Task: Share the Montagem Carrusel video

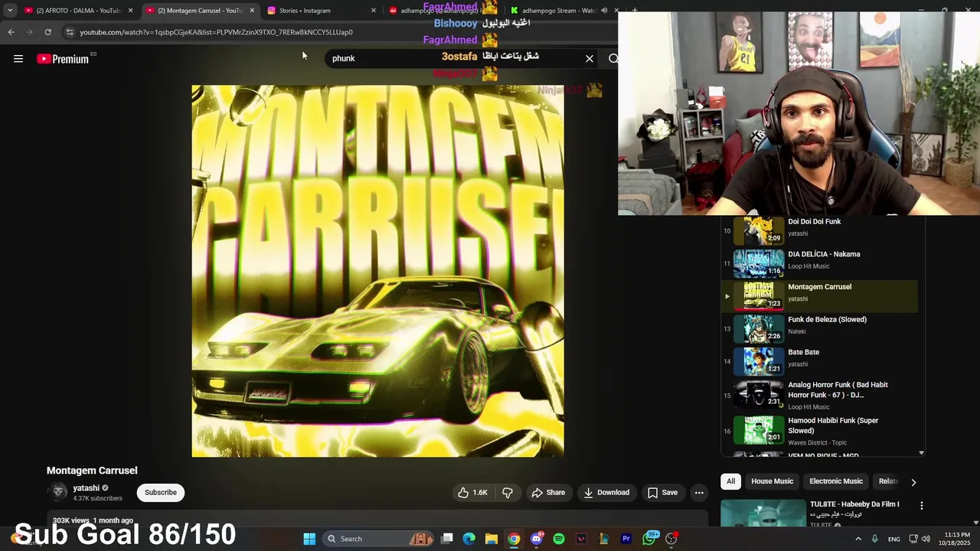Action: [x=548, y=492]
